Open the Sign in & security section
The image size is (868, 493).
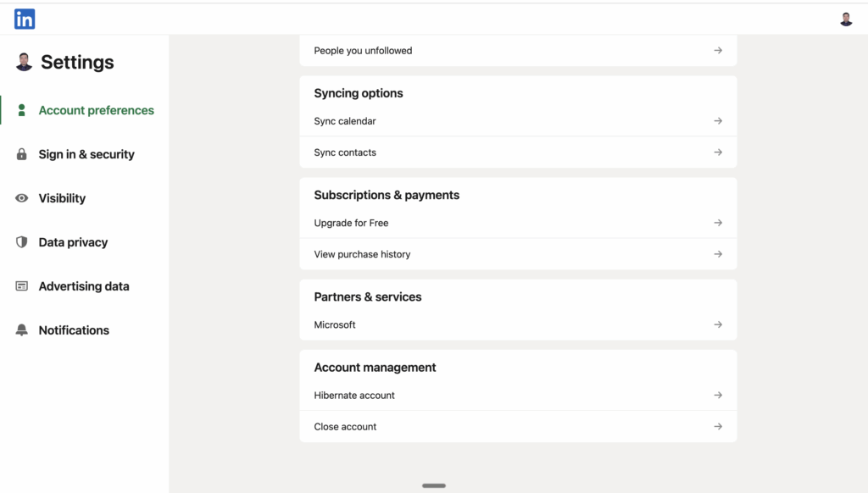(x=86, y=154)
